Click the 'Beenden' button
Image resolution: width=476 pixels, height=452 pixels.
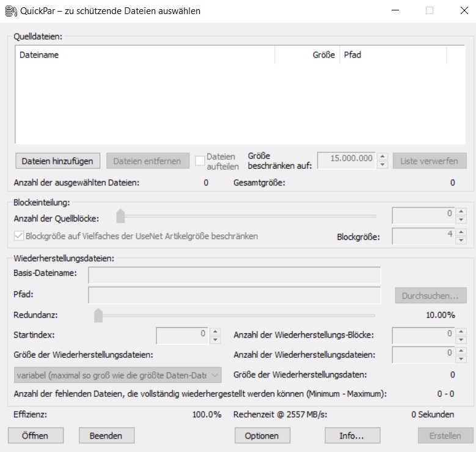pyautogui.click(x=106, y=435)
